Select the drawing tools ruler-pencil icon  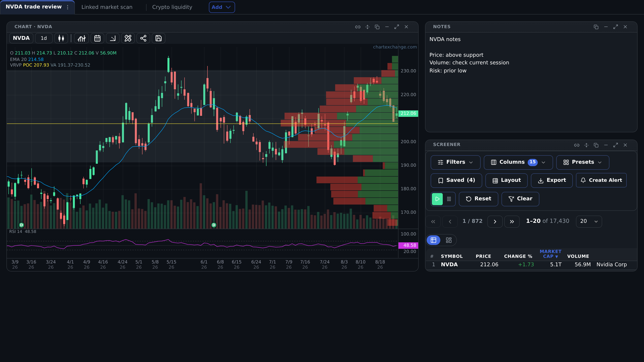[x=128, y=38]
